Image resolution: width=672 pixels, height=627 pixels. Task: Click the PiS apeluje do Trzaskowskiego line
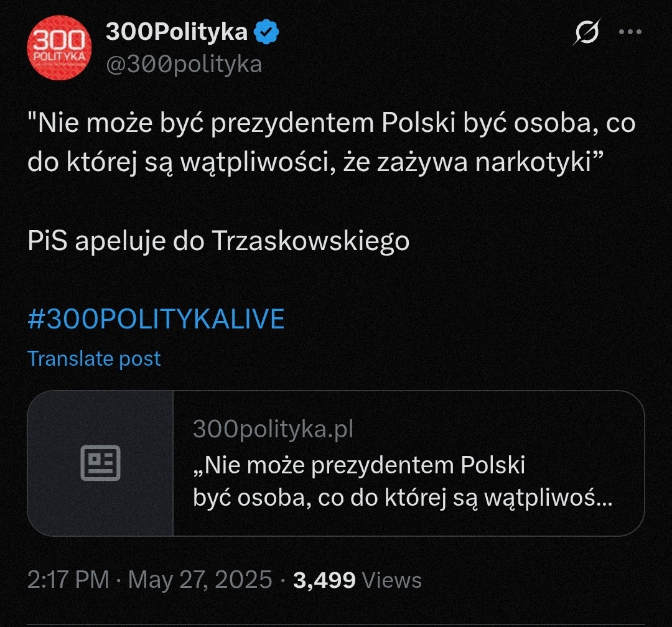(x=218, y=241)
